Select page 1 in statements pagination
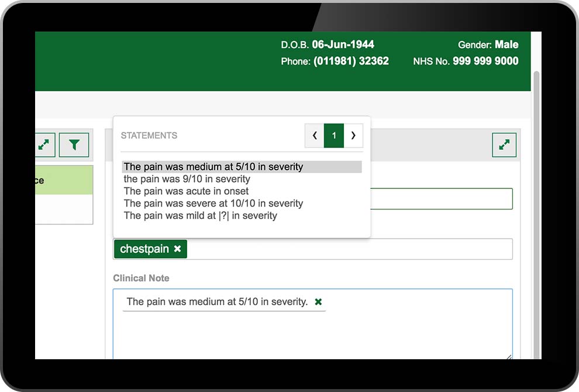The image size is (579, 392). point(334,136)
